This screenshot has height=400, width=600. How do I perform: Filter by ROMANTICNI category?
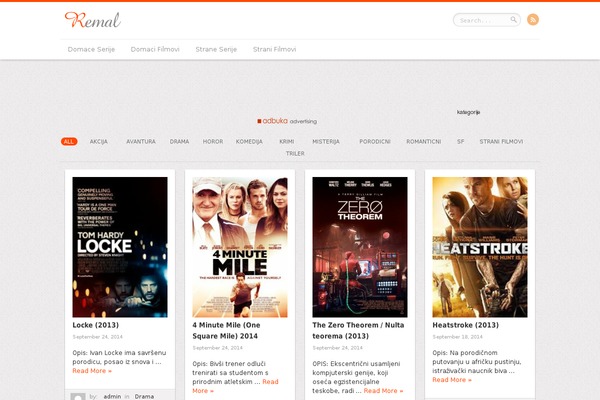(x=424, y=142)
